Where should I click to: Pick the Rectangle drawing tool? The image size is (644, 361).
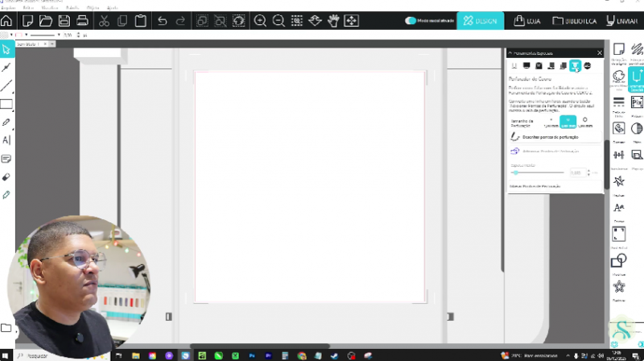[x=6, y=104]
